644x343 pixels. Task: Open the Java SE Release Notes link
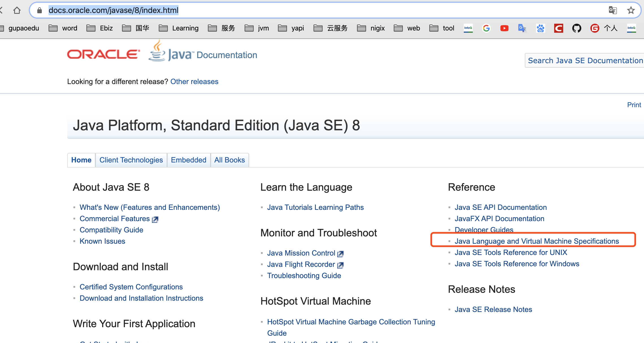pos(493,309)
